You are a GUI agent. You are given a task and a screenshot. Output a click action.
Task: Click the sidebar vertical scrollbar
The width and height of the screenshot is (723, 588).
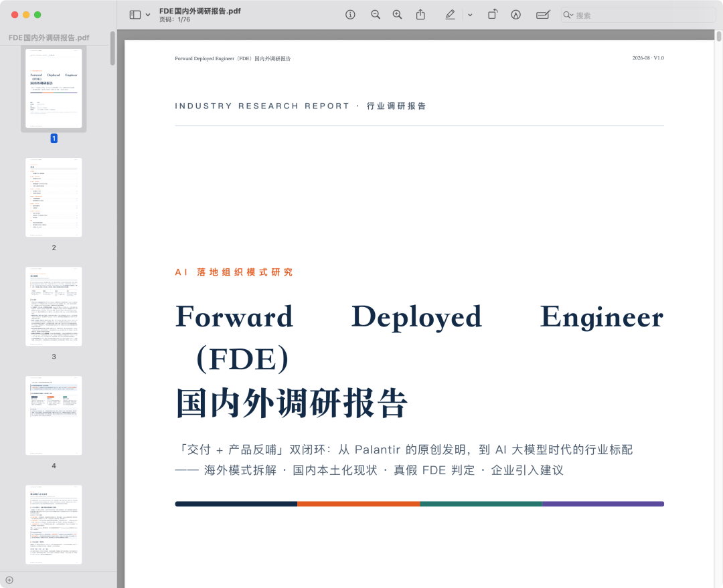(112, 48)
